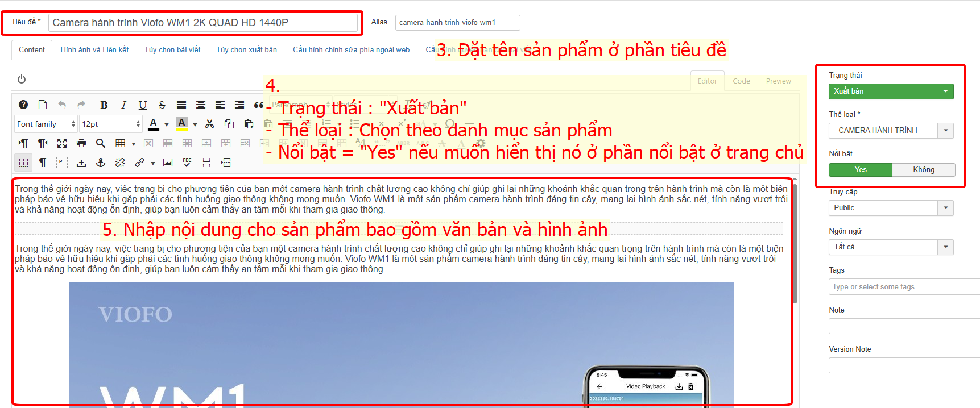The image size is (980, 408).
Task: Click the Undo arrow icon
Action: point(62,105)
